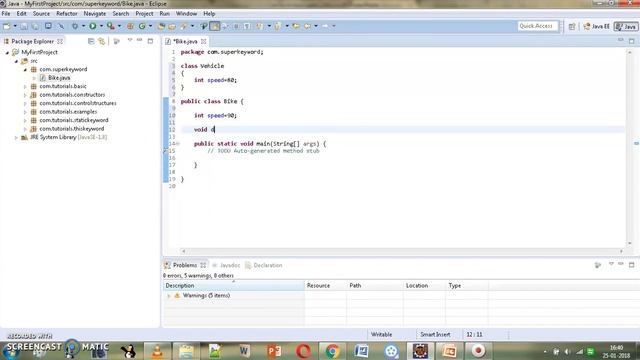
Task: Click the Save All toolbar icon
Action: pos(36,26)
